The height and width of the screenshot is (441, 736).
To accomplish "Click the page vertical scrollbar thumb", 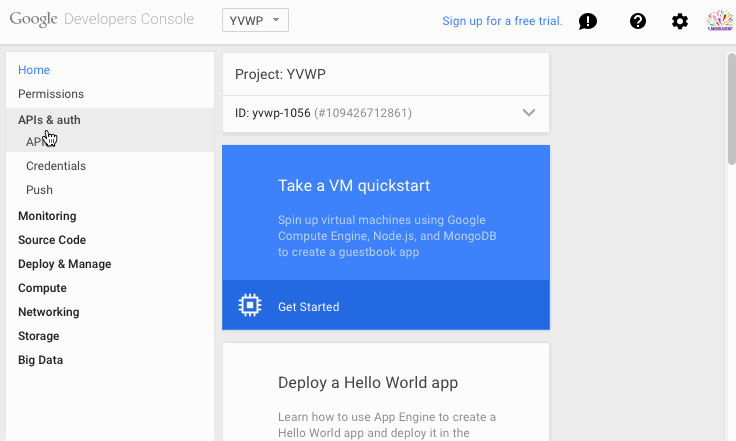I will point(731,109).
